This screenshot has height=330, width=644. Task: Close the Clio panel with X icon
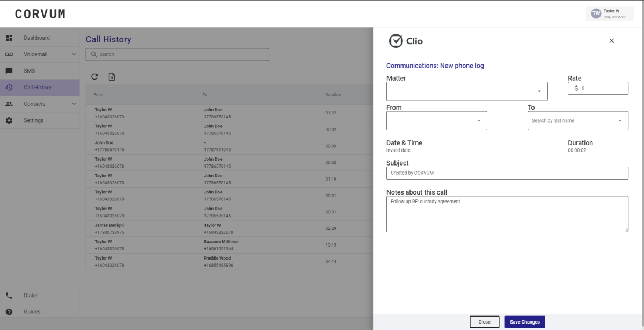[x=611, y=41]
